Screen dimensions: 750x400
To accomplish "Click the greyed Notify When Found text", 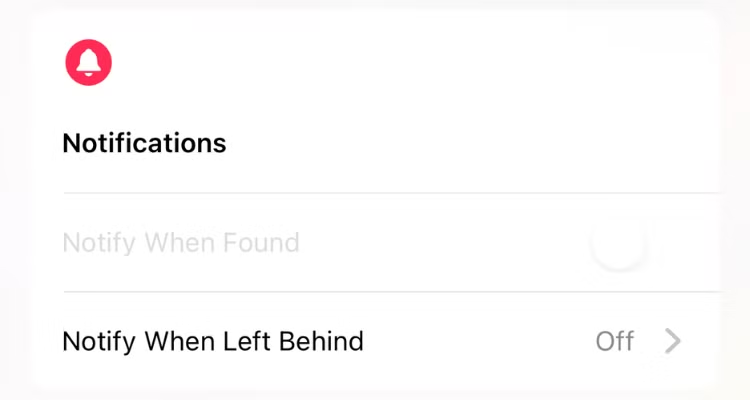I will 181,243.
